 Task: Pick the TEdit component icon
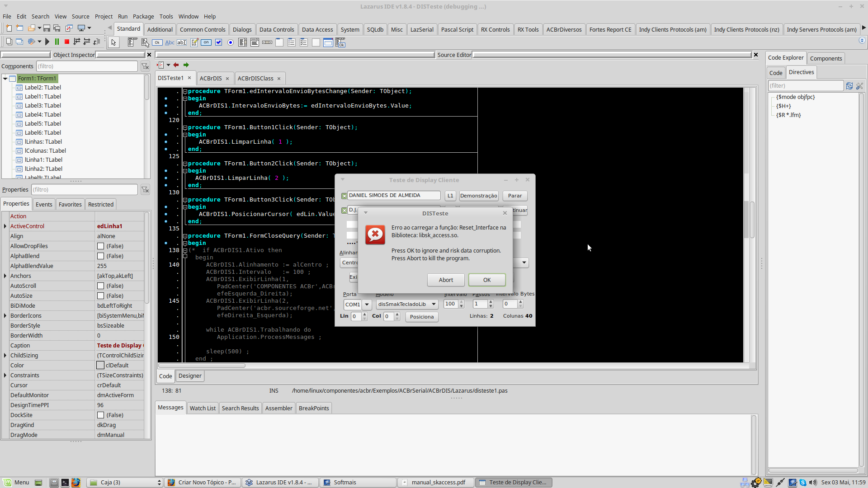(x=182, y=42)
